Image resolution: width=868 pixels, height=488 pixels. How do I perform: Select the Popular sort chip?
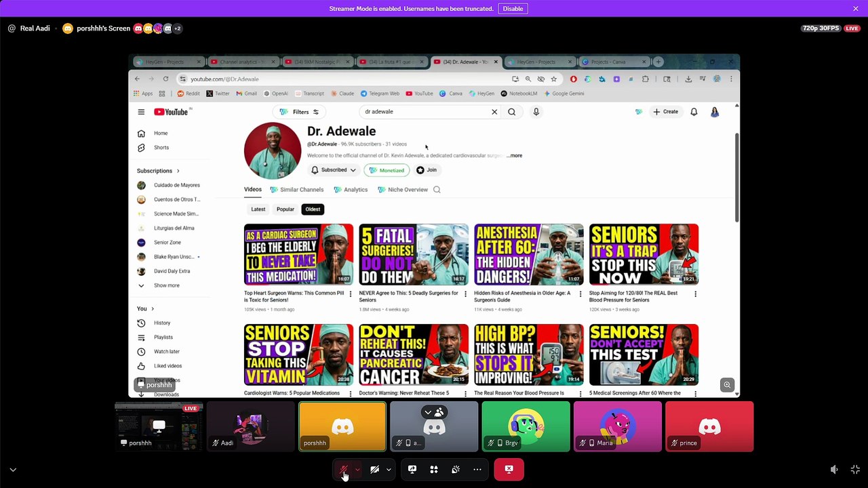(x=285, y=209)
